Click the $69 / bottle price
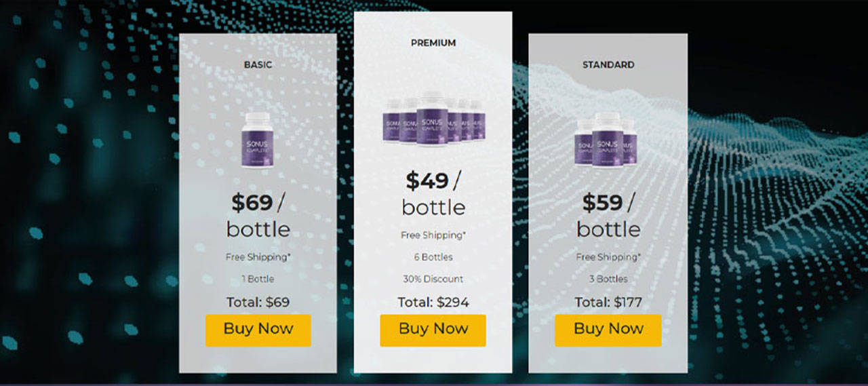Screen dimensions: 868x386 click(x=258, y=216)
